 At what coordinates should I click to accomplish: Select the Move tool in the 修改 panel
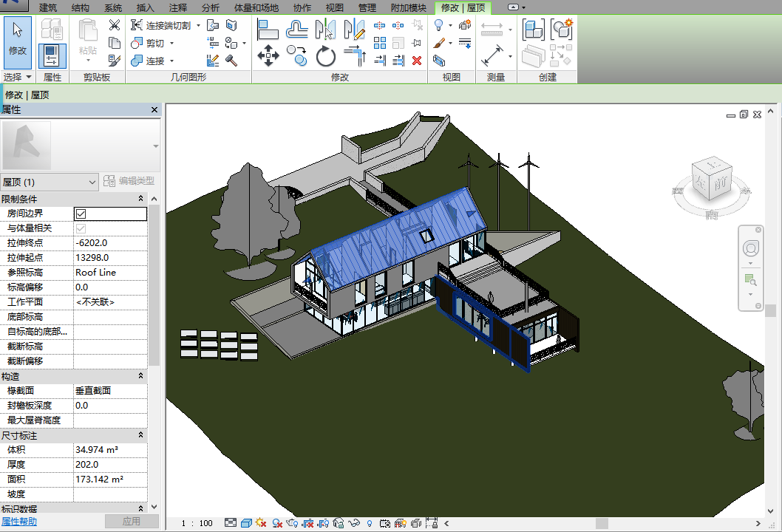(268, 56)
